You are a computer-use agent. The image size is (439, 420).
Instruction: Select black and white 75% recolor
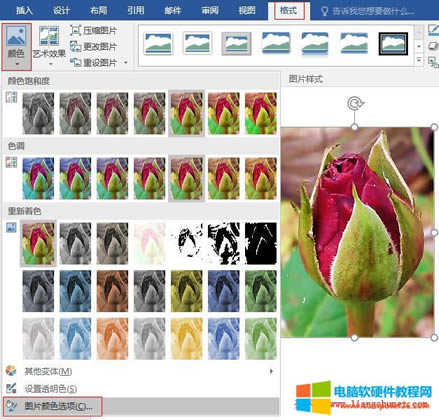[x=261, y=243]
